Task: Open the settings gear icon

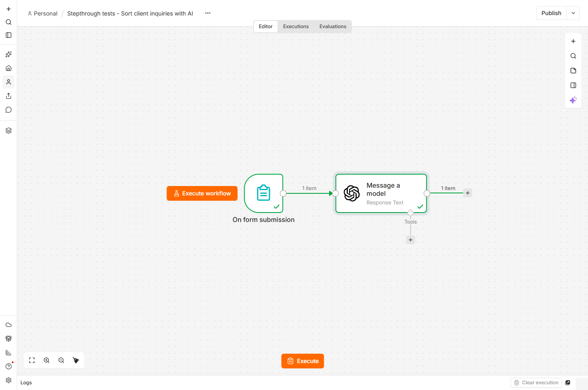Action: click(9, 380)
